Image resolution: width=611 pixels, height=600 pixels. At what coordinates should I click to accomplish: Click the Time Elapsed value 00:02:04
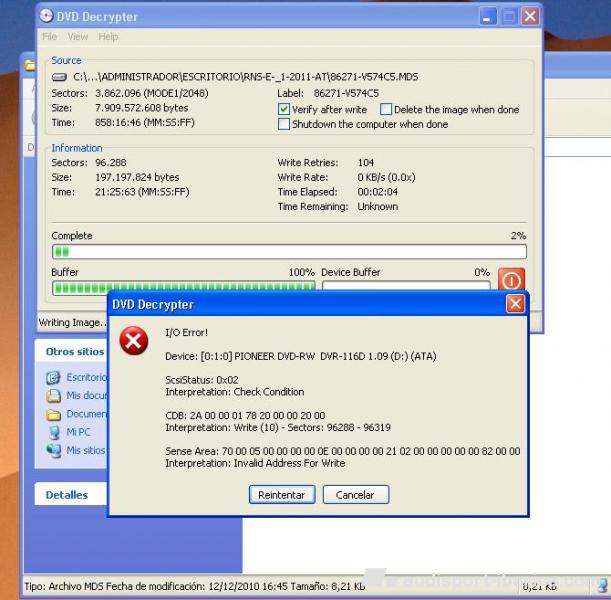pyautogui.click(x=377, y=192)
